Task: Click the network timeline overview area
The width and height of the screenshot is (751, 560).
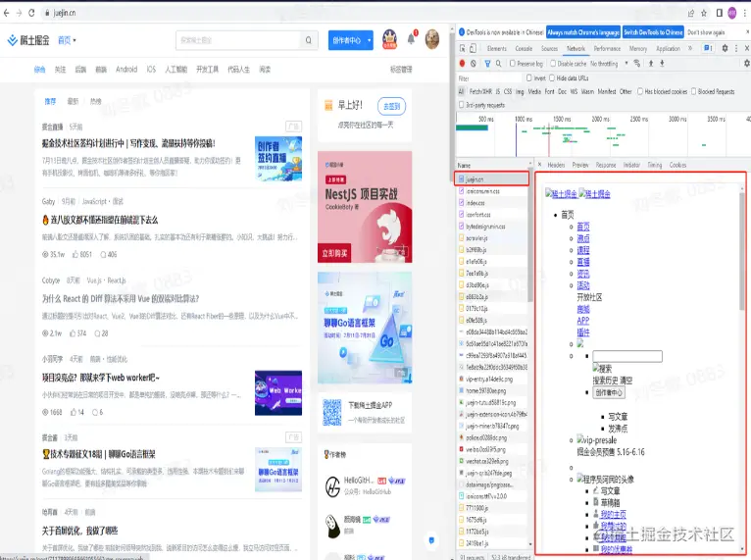Action: 603,135
